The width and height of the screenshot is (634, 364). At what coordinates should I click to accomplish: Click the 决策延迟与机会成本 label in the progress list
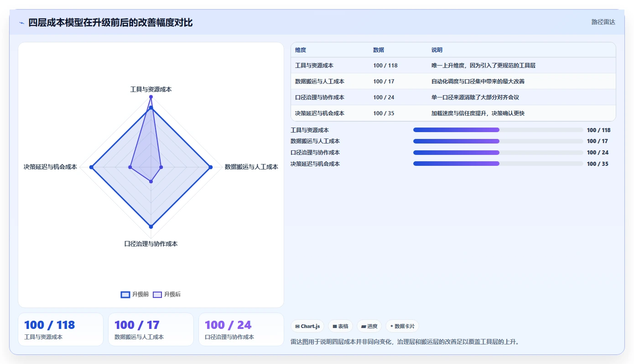tap(315, 164)
